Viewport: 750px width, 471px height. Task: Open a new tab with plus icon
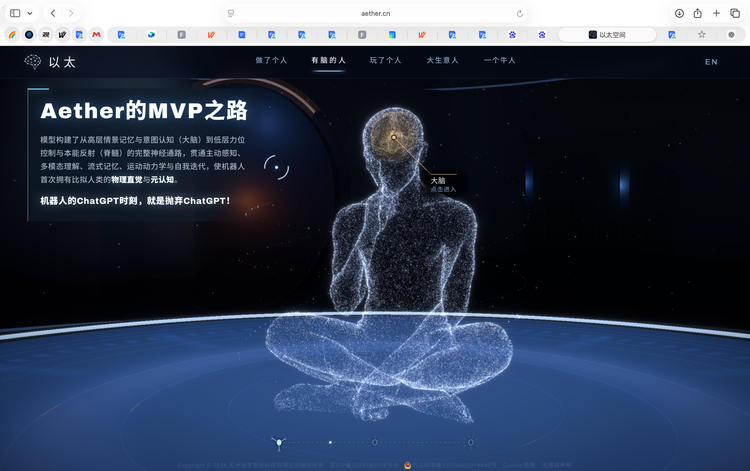(716, 13)
